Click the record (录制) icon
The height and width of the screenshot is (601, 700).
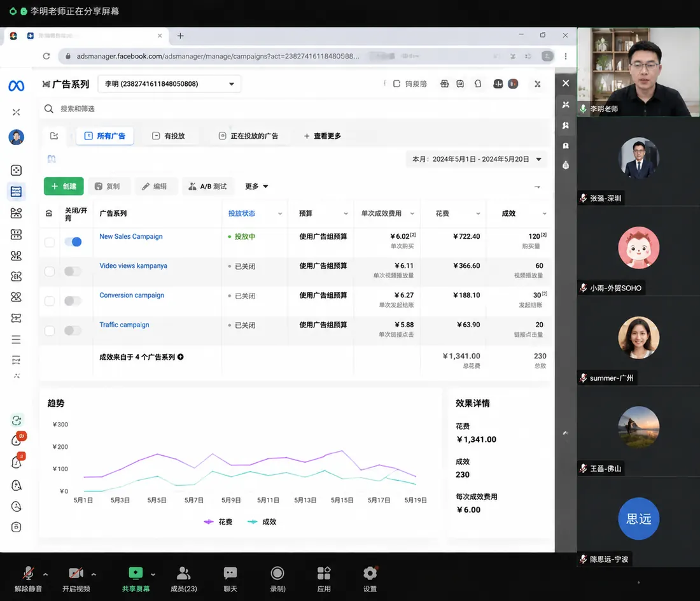point(277,574)
